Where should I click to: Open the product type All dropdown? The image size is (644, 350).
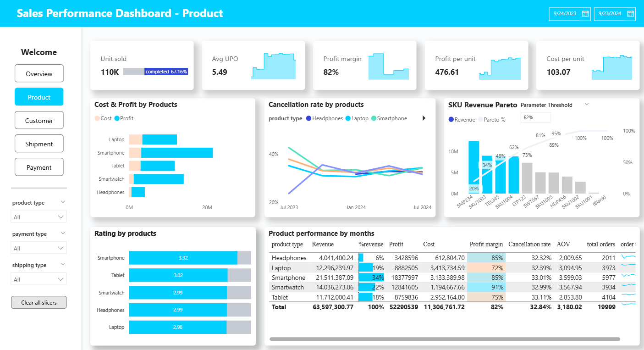[39, 217]
